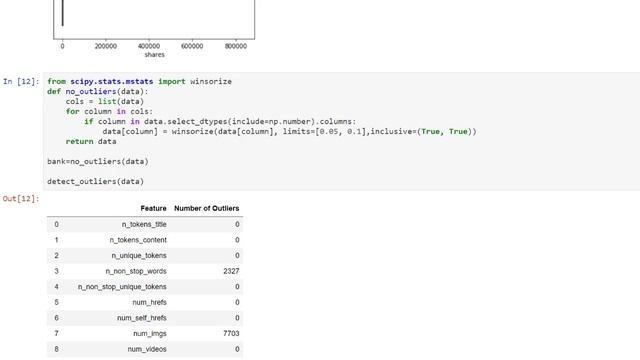Select the n_non_stop_words row cell
Viewport: 640px width, 360px height.
[136, 271]
